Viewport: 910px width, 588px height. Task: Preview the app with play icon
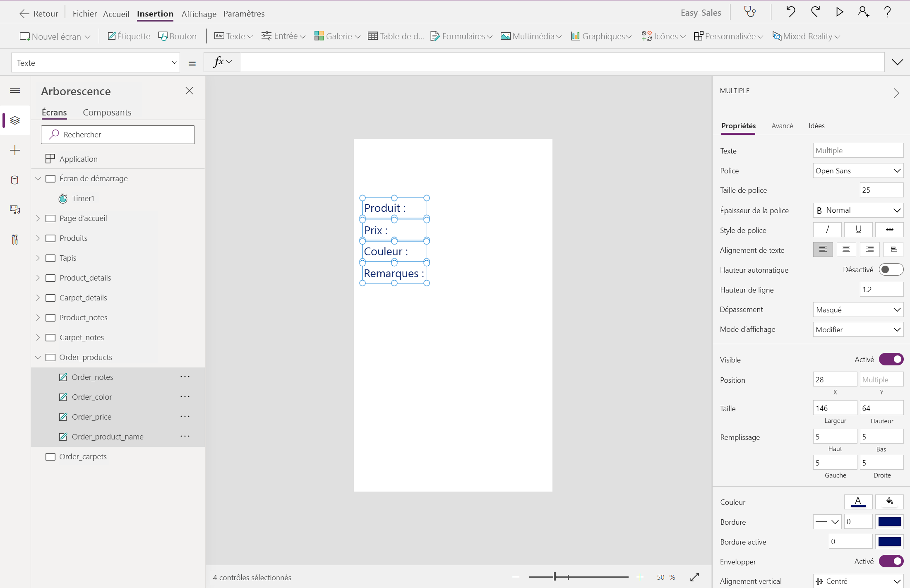click(839, 12)
